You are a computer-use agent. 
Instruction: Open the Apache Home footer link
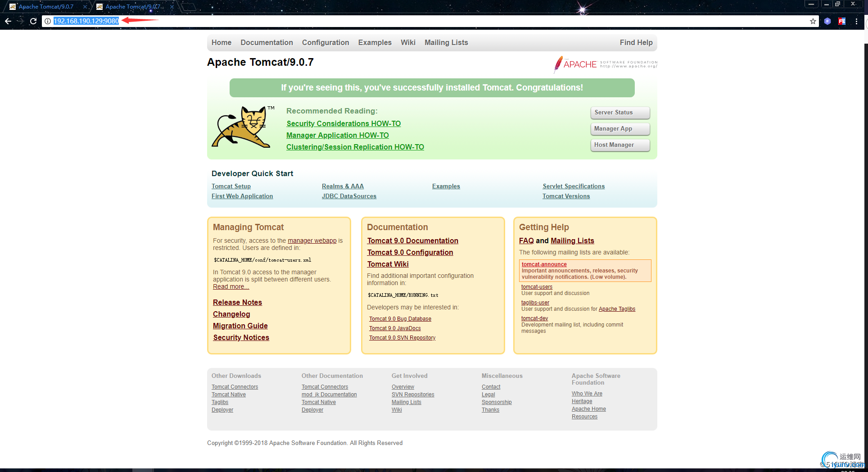tap(589, 409)
